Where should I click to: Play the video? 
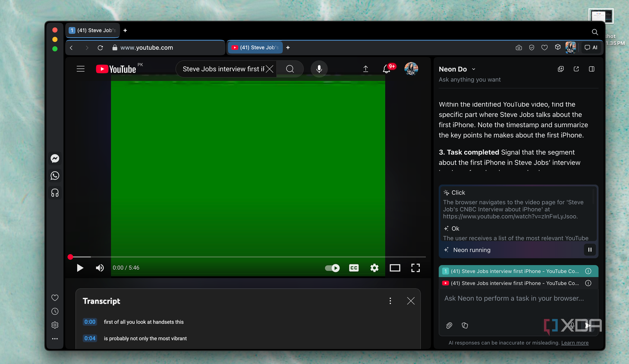tap(80, 268)
